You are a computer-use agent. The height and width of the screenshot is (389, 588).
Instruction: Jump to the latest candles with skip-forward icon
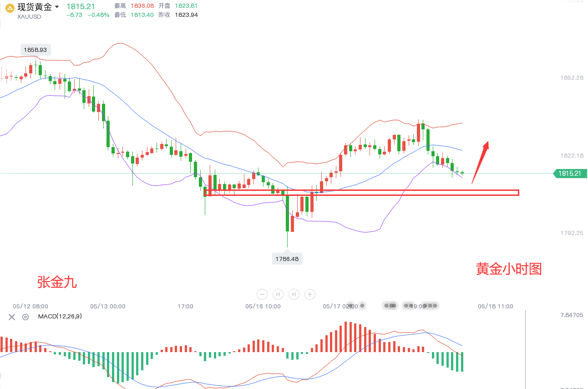pos(294,294)
